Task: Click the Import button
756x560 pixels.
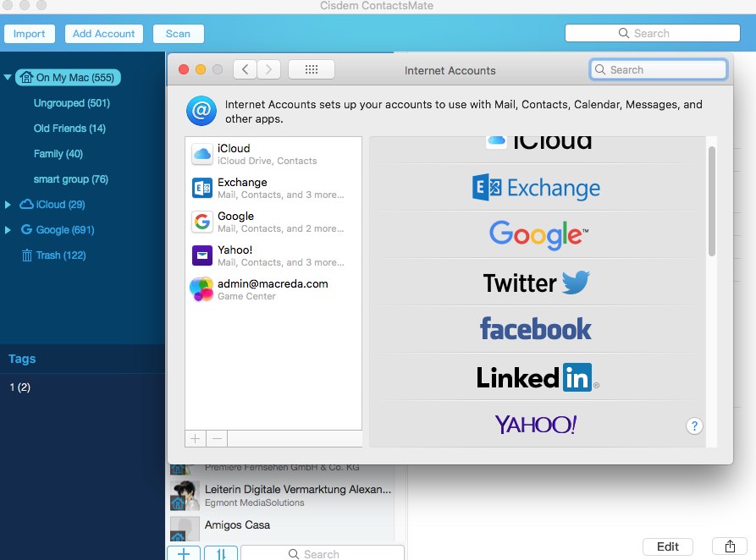Action: (30, 34)
